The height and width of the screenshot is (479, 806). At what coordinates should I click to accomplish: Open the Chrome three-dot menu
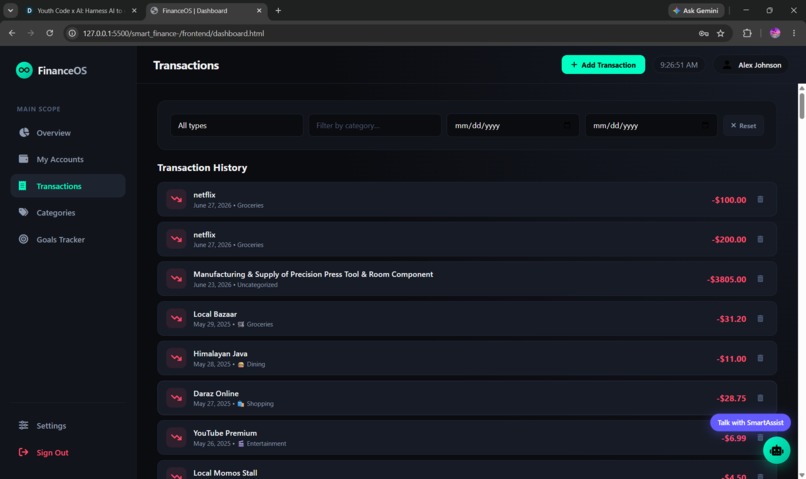pyautogui.click(x=794, y=33)
